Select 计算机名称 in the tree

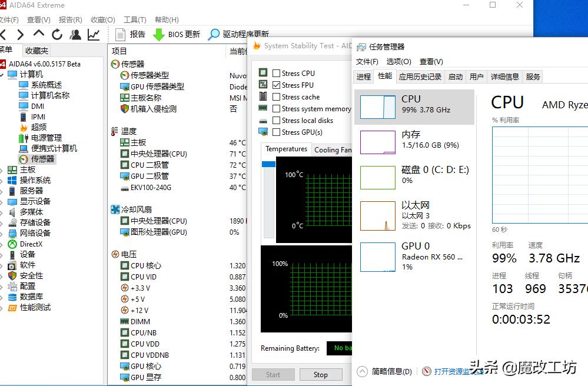pos(50,95)
